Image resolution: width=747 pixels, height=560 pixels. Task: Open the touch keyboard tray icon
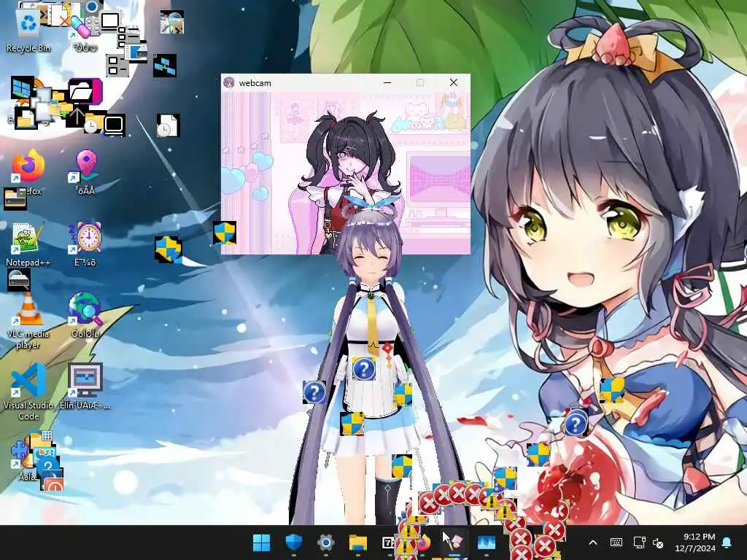click(616, 542)
